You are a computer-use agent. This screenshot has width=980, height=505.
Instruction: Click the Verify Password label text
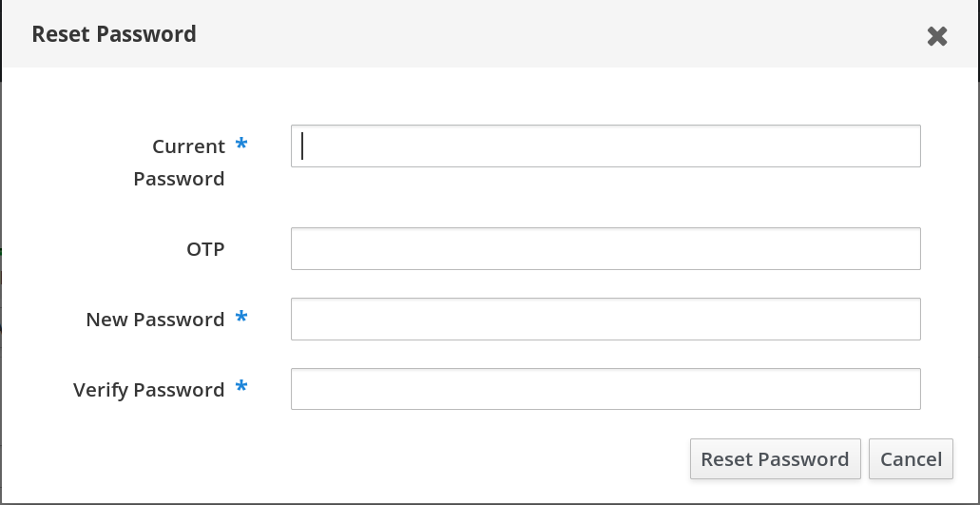(148, 390)
